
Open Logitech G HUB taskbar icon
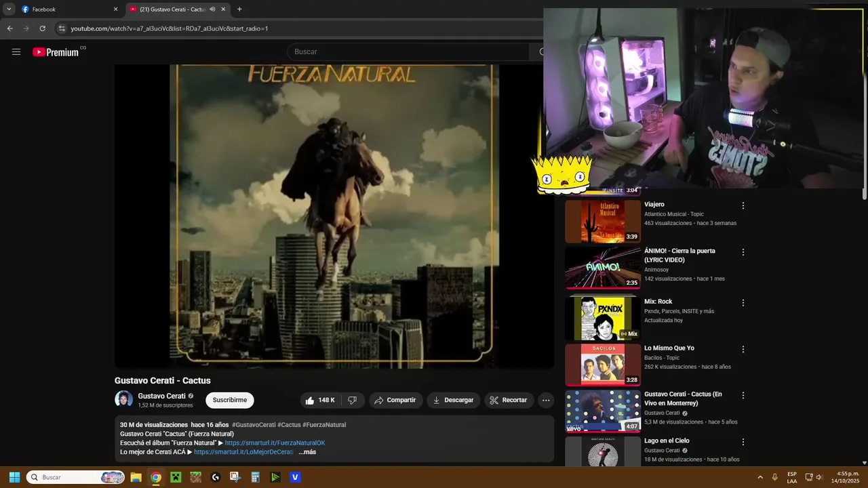(216, 477)
